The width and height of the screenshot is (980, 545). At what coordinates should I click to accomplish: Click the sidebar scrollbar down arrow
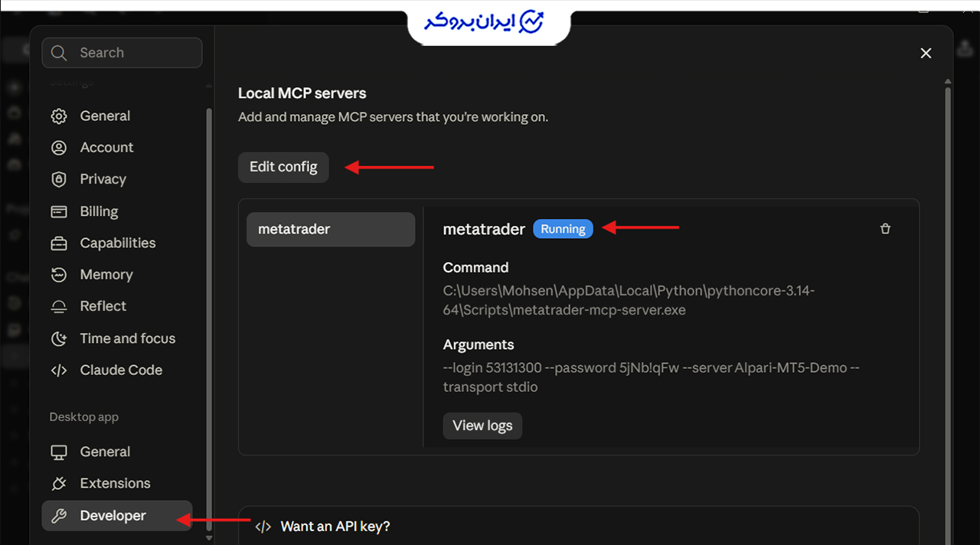click(210, 538)
